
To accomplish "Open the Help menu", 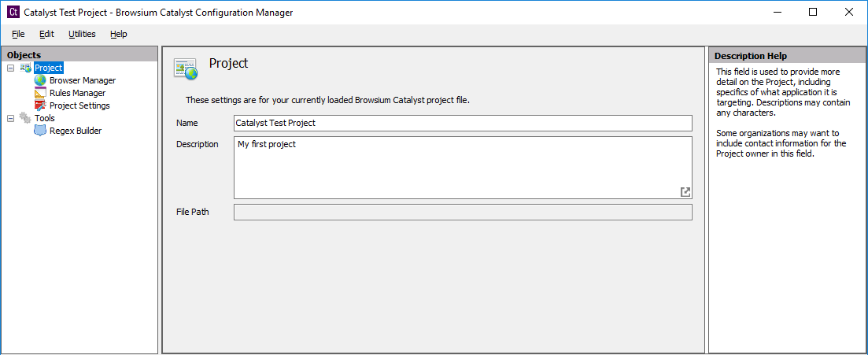I will [118, 34].
